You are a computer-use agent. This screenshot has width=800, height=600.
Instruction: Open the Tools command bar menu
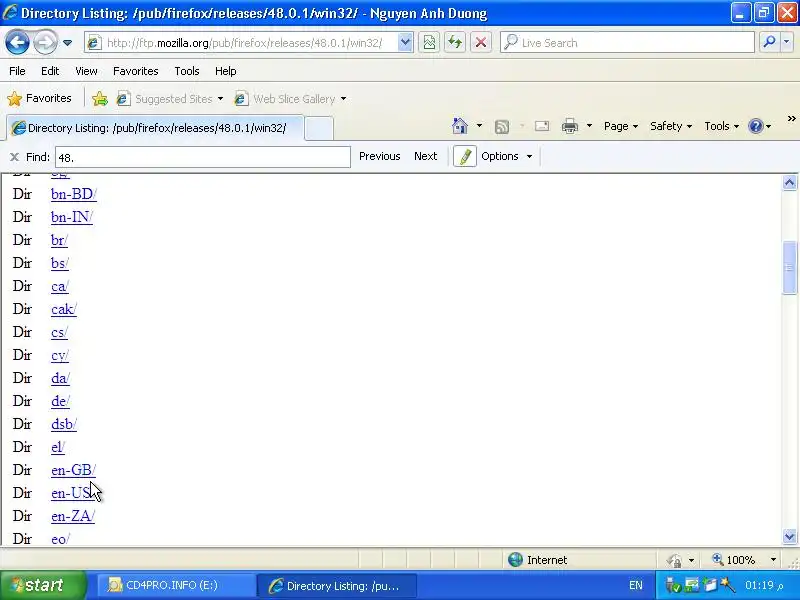(x=721, y=126)
